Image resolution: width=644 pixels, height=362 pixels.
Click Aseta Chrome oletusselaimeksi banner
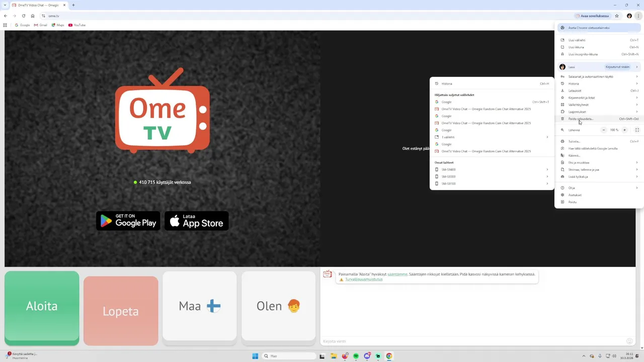coord(599,28)
